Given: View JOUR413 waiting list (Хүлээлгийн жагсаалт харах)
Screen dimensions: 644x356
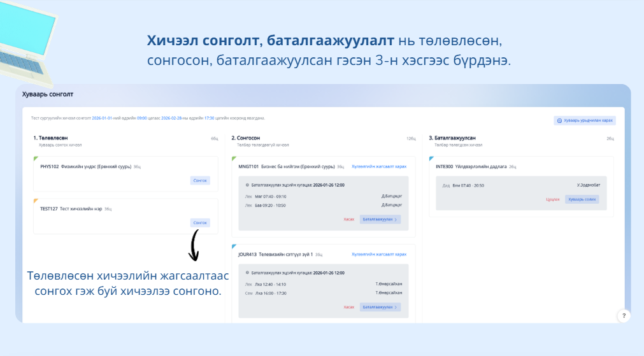Looking at the screenshot, I should (x=379, y=254).
